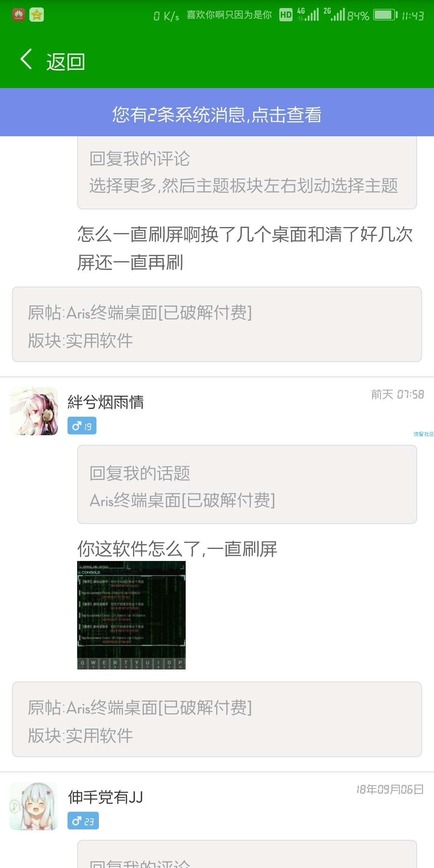Tap the 流星社区 watermark link

point(424,434)
